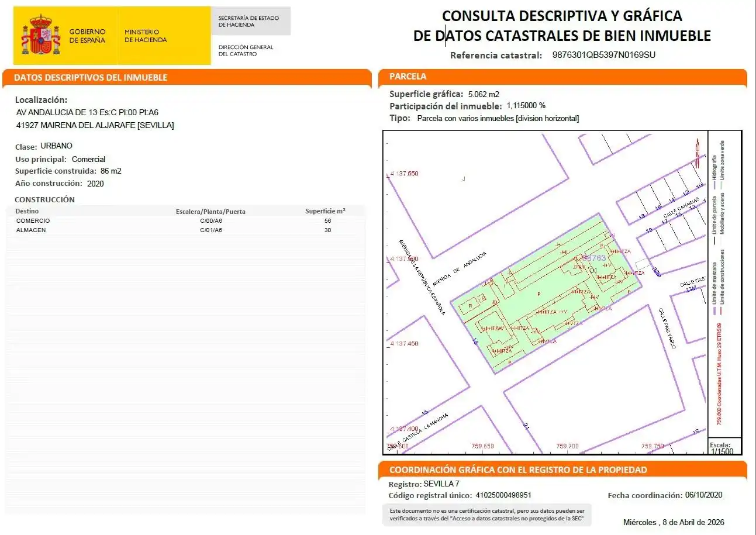Image resolution: width=756 pixels, height=535 pixels.
Task: Click 'DIRECCIÓN GENERAL DEL CATASTRO' text
Action: [246, 50]
